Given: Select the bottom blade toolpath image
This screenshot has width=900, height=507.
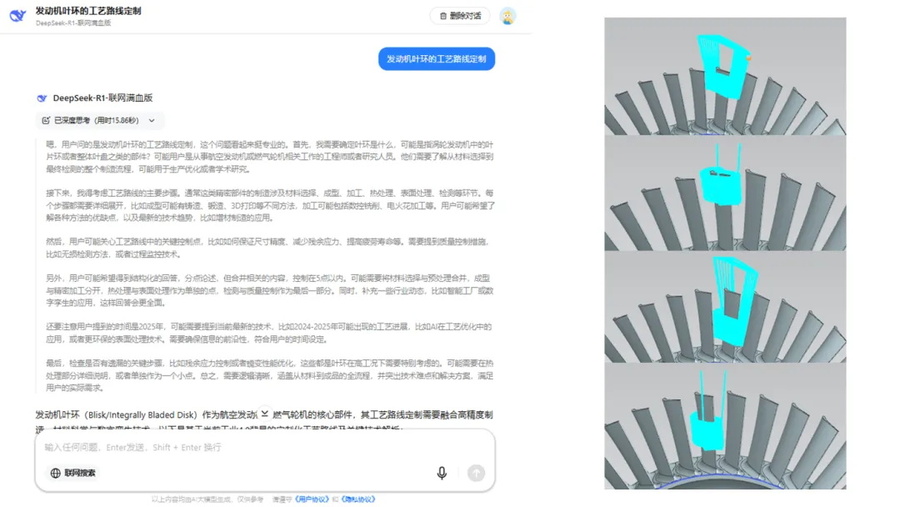Looking at the screenshot, I should (725, 426).
